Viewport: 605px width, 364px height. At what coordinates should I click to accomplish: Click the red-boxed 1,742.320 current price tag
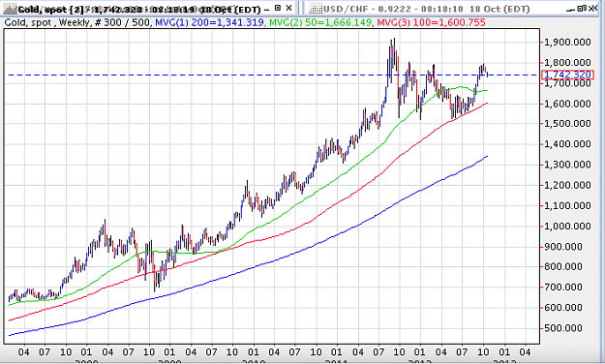click(x=567, y=75)
